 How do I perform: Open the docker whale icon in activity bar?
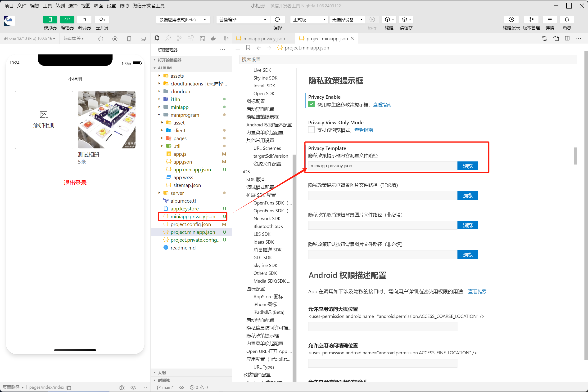pyautogui.click(x=213, y=38)
